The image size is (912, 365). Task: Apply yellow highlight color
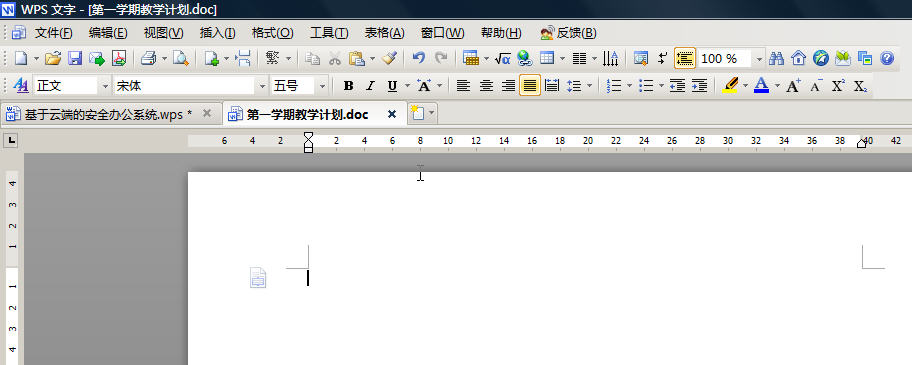[x=730, y=86]
